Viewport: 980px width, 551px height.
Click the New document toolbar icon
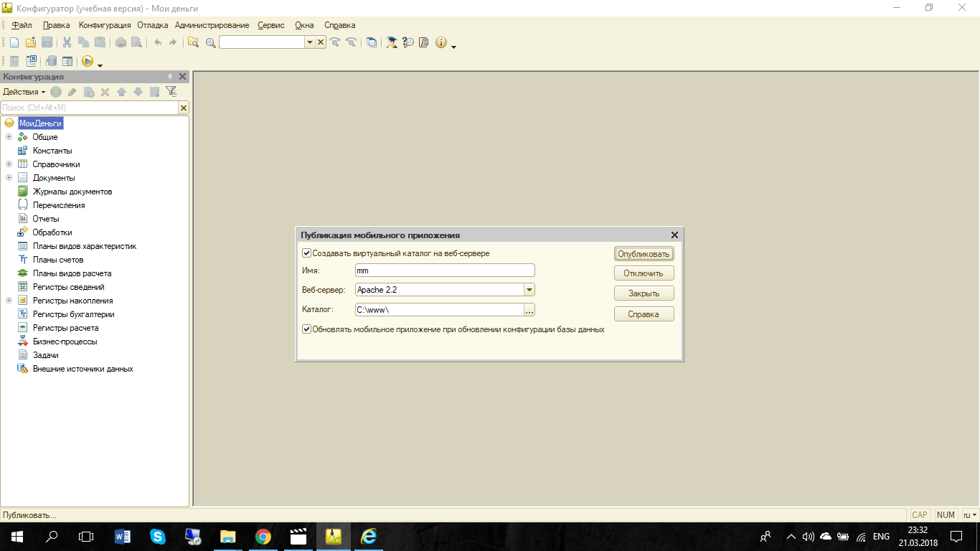click(14, 42)
